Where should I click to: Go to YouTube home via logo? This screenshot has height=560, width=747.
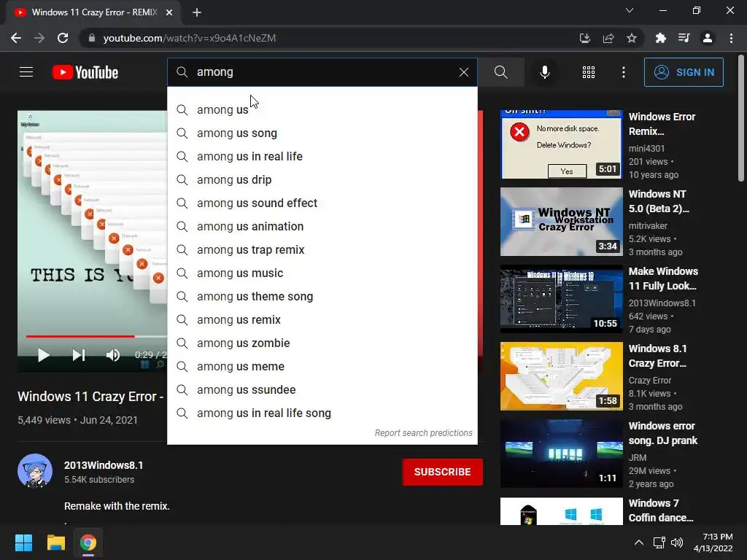85,72
